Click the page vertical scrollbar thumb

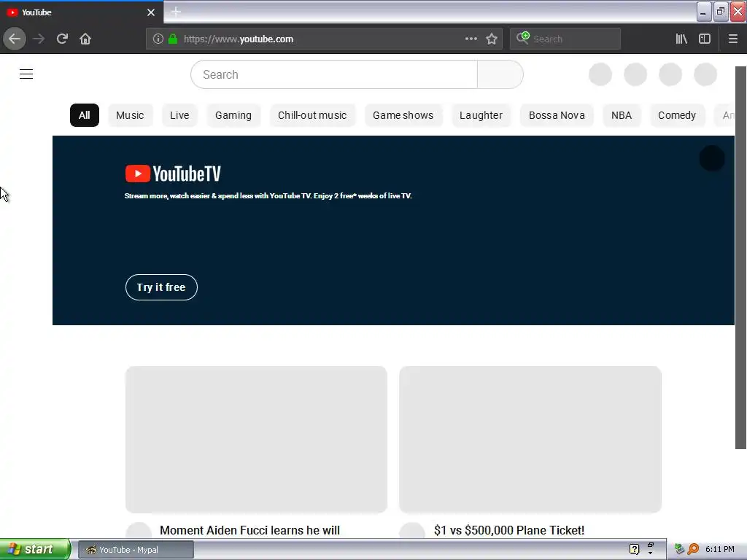(741, 257)
